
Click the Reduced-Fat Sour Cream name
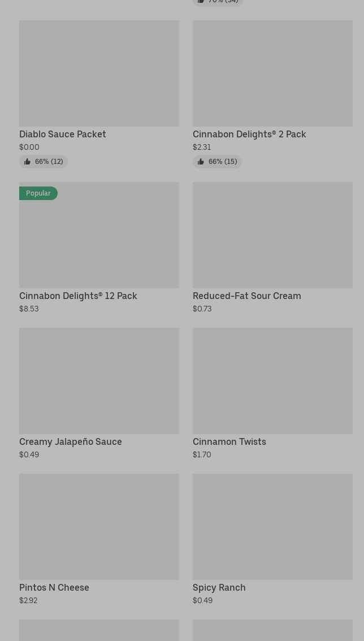point(246,296)
